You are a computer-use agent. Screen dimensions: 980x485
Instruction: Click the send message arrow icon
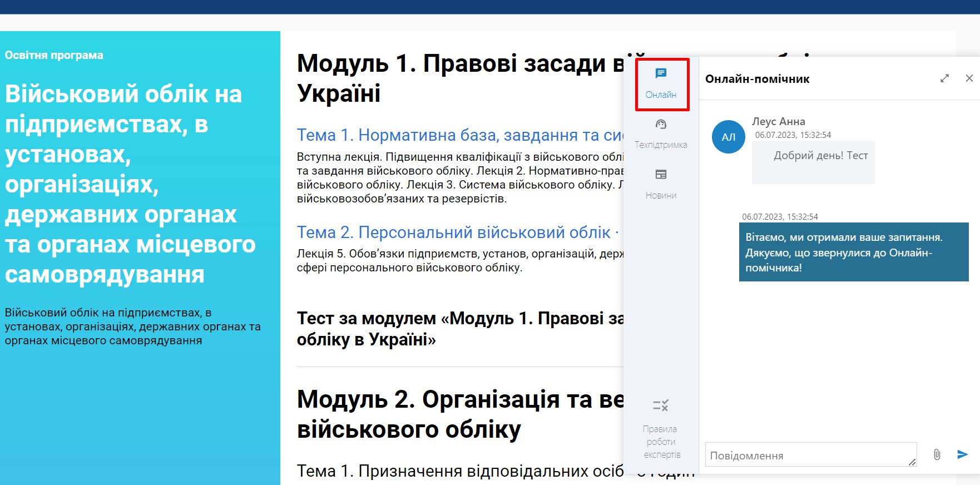(x=962, y=454)
